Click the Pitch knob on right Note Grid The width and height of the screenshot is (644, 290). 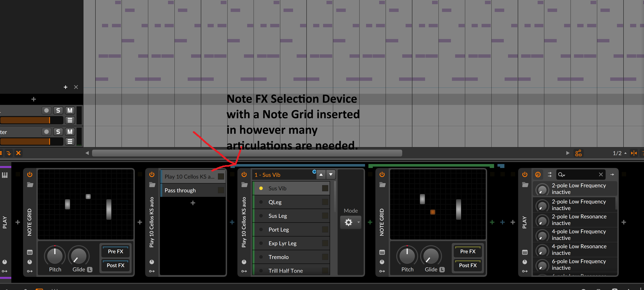pos(407,257)
